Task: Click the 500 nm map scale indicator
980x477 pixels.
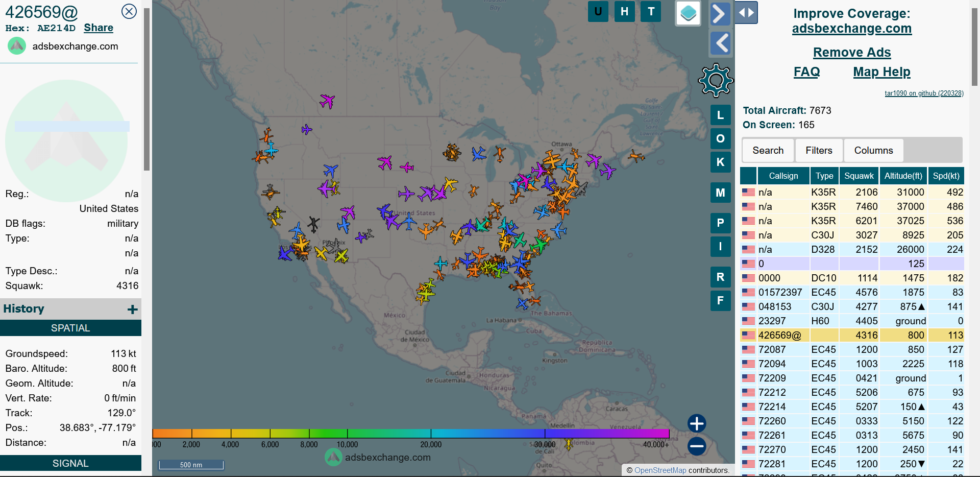Action: coord(191,465)
